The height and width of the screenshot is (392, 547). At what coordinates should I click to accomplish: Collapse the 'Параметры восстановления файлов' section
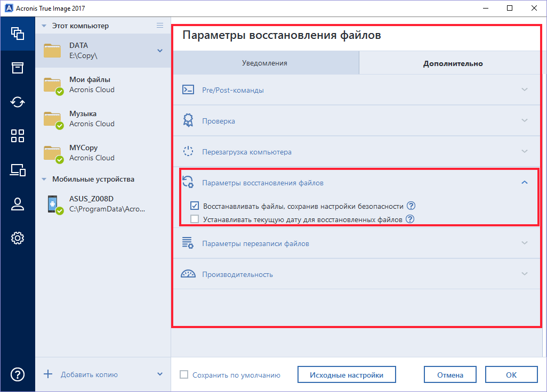(524, 183)
